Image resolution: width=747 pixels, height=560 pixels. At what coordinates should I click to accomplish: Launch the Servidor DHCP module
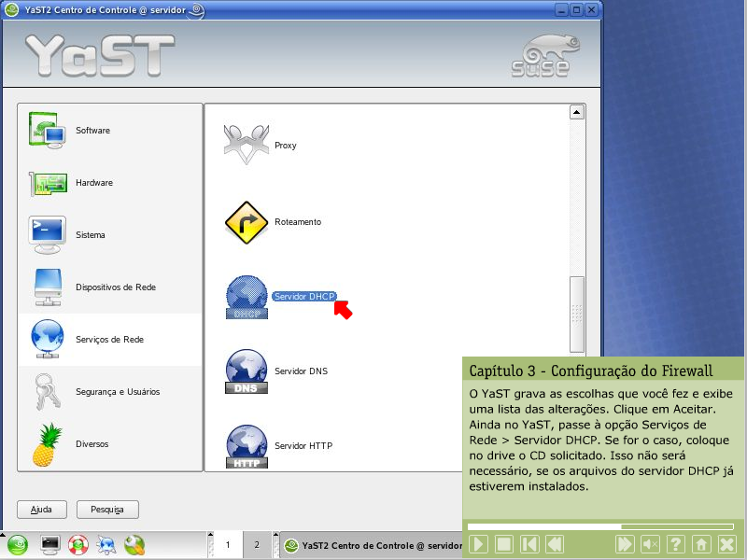point(303,296)
